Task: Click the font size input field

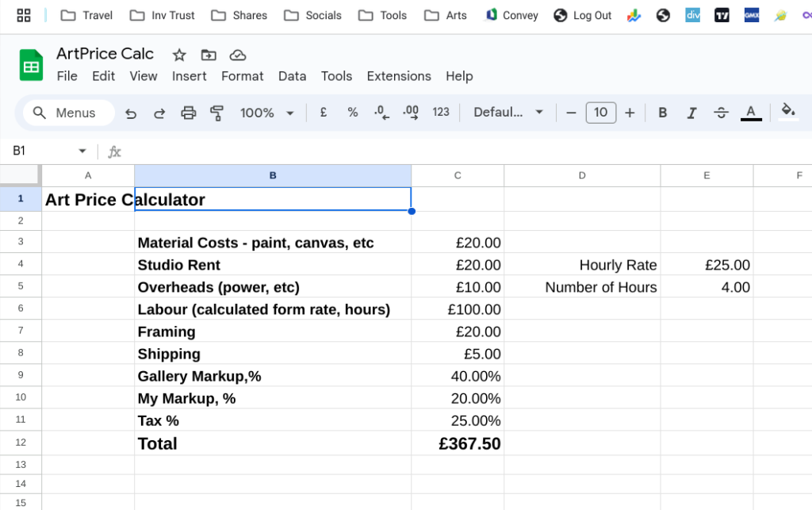Action: [x=601, y=113]
